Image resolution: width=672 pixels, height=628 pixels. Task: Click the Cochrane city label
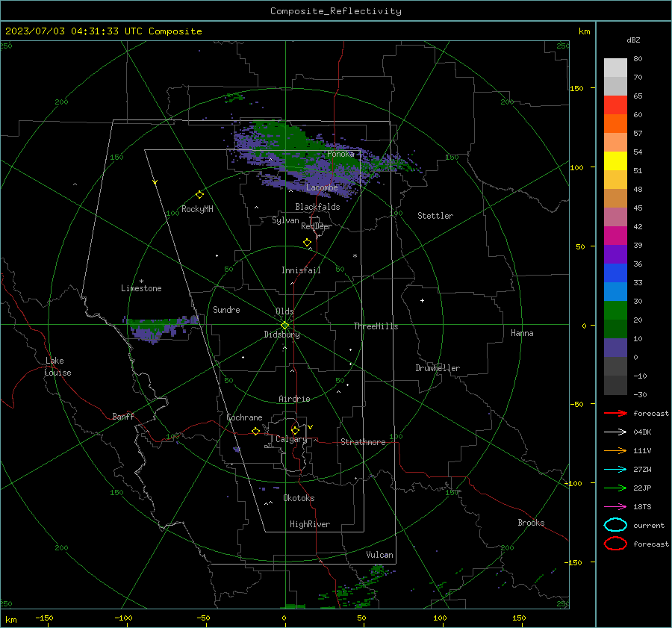[244, 417]
